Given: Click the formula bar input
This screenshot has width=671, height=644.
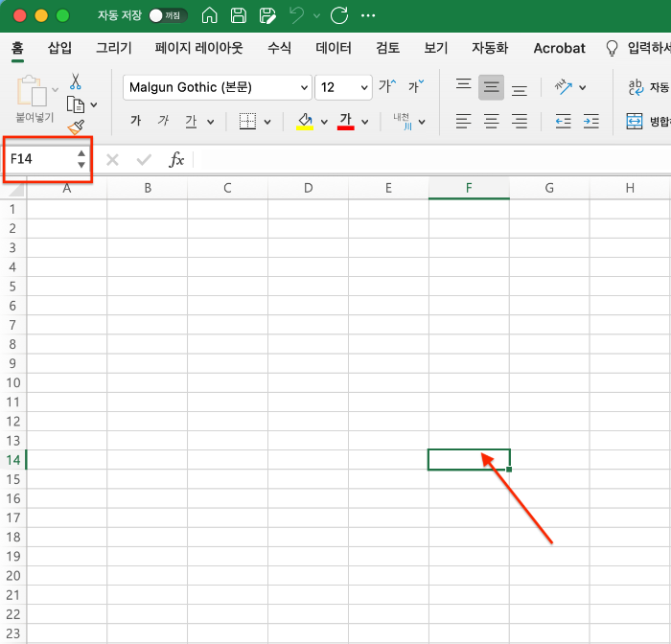Looking at the screenshot, I should pyautogui.click(x=432, y=160).
